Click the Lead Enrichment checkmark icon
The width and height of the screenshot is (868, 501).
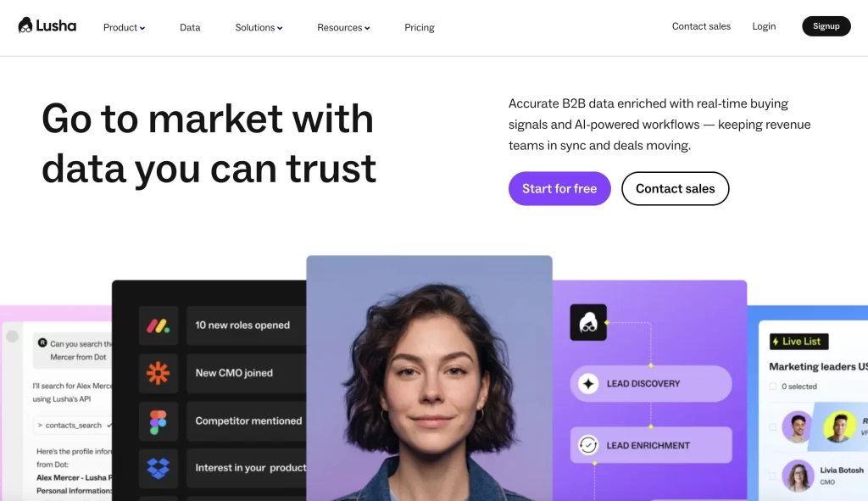tap(588, 445)
